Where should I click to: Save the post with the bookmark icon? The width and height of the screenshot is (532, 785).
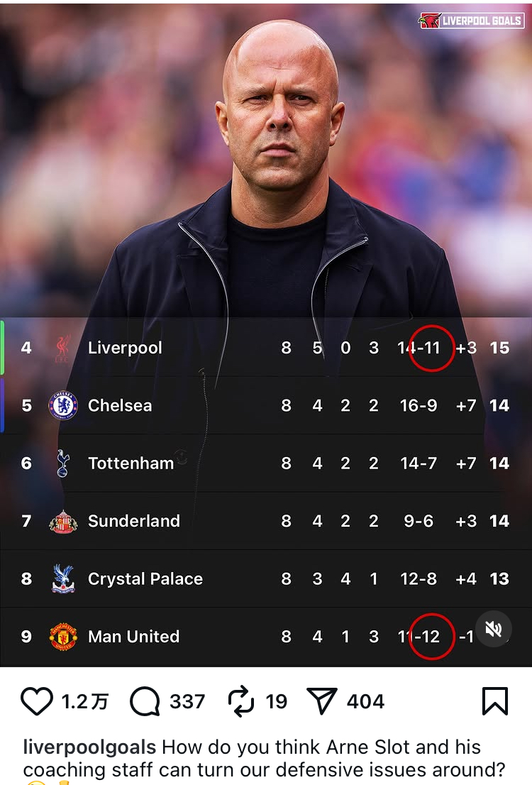pyautogui.click(x=494, y=701)
